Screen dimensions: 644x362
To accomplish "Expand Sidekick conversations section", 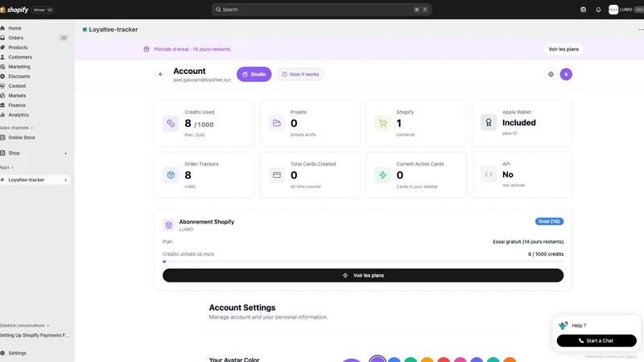I will coord(24,326).
